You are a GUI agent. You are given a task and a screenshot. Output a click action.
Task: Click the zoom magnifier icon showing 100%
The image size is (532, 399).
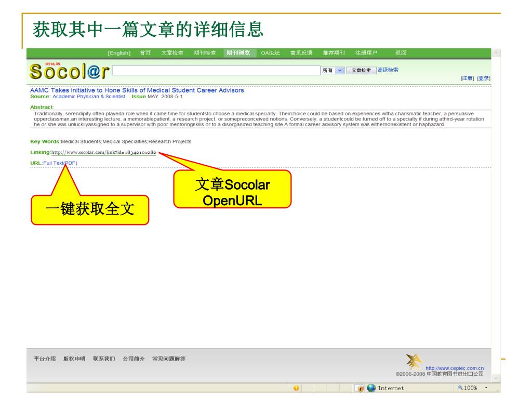pos(460,388)
